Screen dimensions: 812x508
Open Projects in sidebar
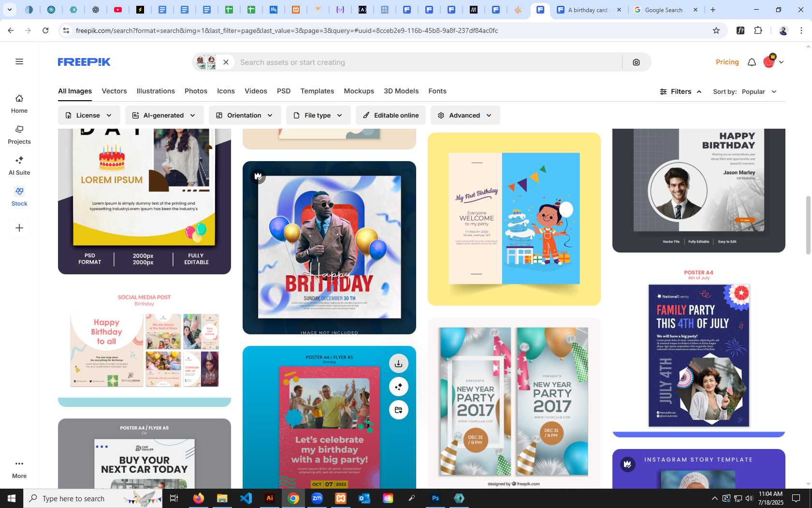19,135
